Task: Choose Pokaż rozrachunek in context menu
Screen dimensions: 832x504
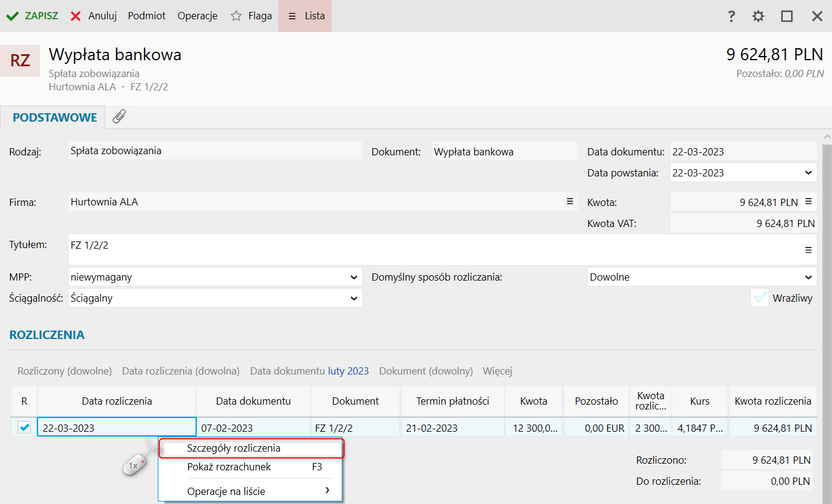Action: tap(229, 467)
